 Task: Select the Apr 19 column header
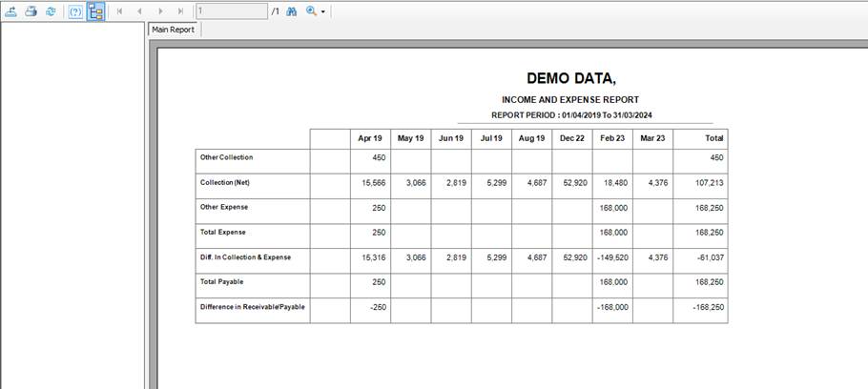370,138
